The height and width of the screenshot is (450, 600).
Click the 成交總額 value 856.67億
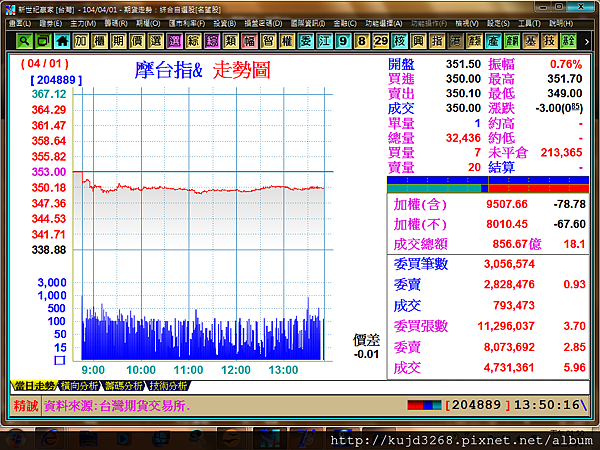[517, 244]
